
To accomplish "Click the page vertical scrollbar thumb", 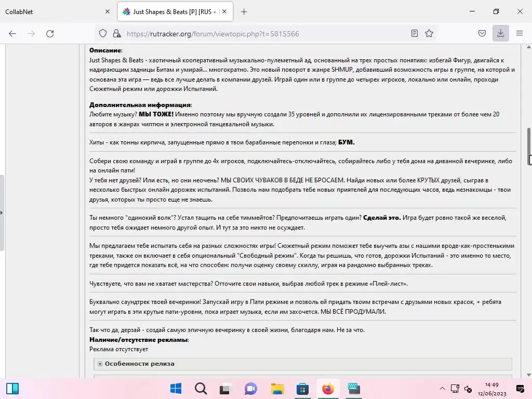I will point(528,146).
